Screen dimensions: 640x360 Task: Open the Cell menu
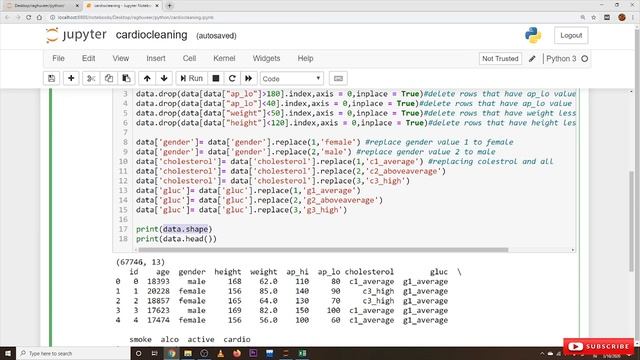(189, 58)
